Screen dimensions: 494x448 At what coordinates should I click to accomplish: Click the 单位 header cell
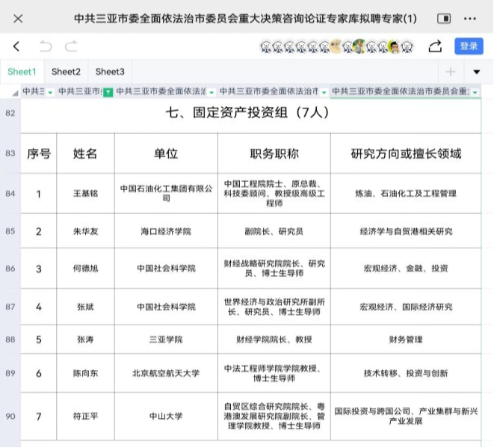pos(166,153)
